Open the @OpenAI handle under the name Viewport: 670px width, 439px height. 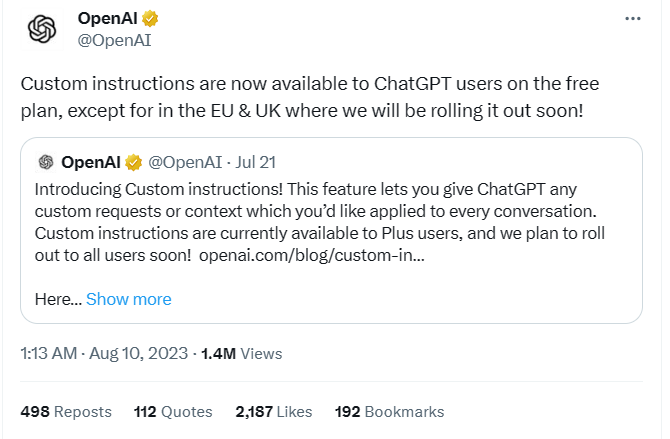click(x=114, y=40)
